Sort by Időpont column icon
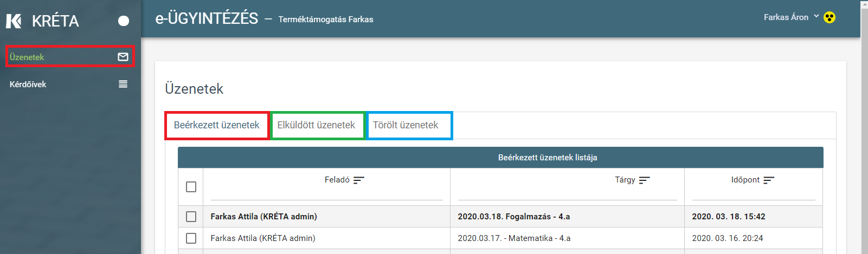Viewport: 868px width, 254px height. click(769, 180)
